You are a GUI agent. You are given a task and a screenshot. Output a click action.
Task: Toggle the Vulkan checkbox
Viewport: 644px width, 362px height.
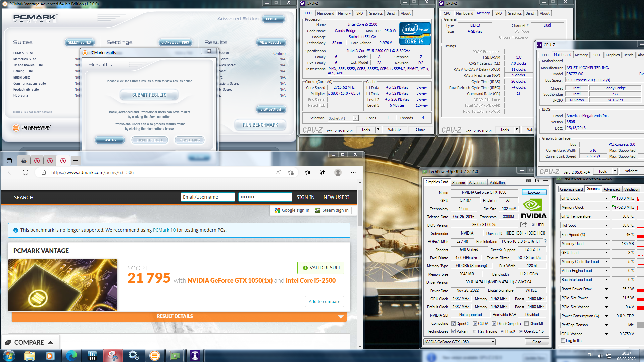454,331
